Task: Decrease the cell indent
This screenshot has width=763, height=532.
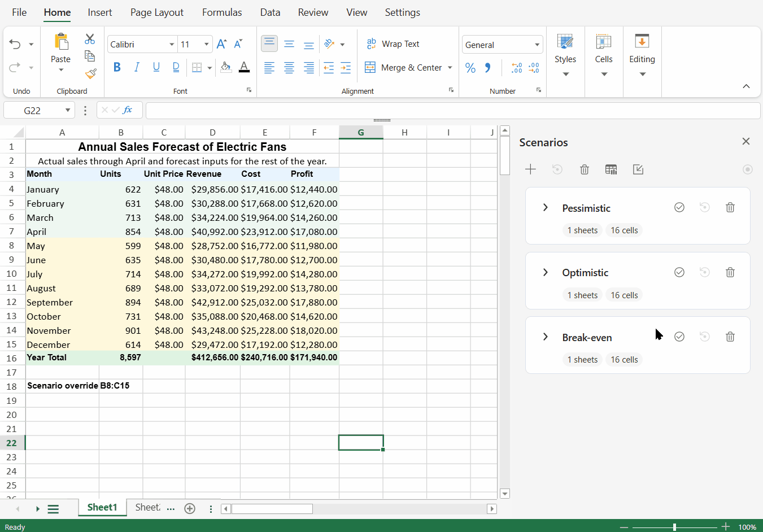Action: [329, 68]
